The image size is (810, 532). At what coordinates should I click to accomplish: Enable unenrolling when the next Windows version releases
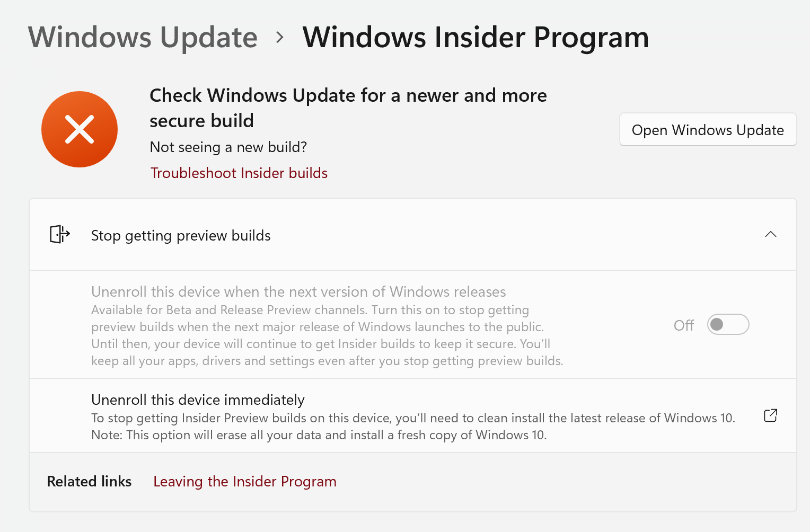click(728, 324)
